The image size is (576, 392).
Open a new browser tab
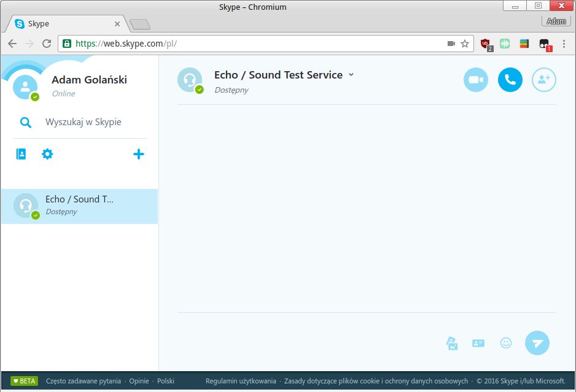click(x=140, y=24)
